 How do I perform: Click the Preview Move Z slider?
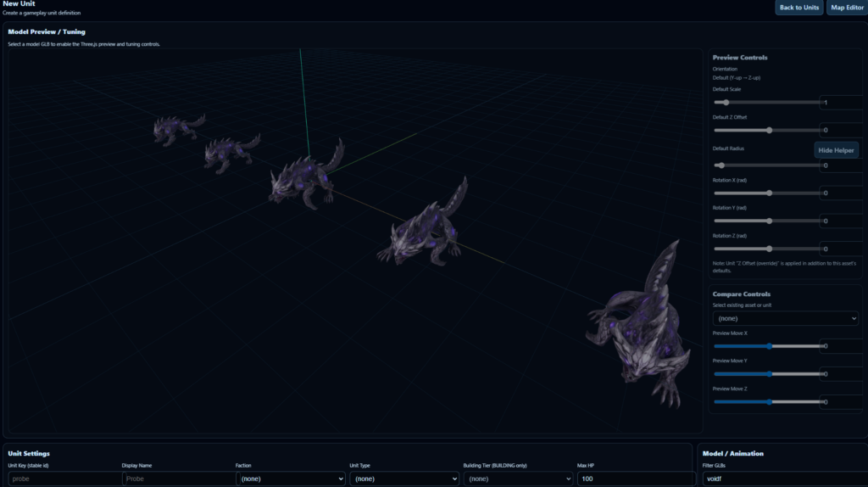(767, 402)
